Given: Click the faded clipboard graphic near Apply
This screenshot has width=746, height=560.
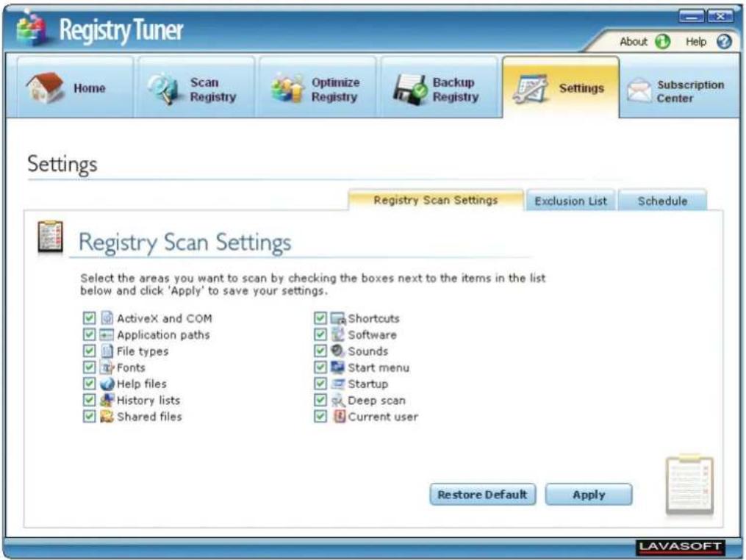Looking at the screenshot, I should click(689, 485).
